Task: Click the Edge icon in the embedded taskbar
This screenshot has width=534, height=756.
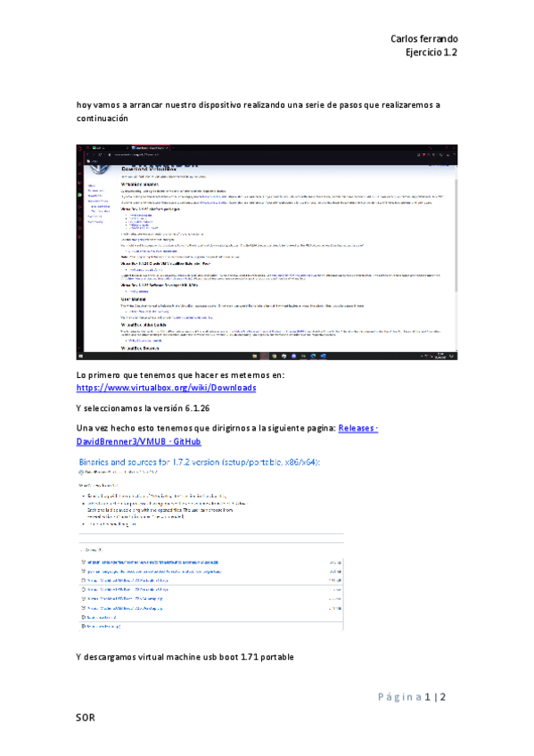Action: point(313,357)
